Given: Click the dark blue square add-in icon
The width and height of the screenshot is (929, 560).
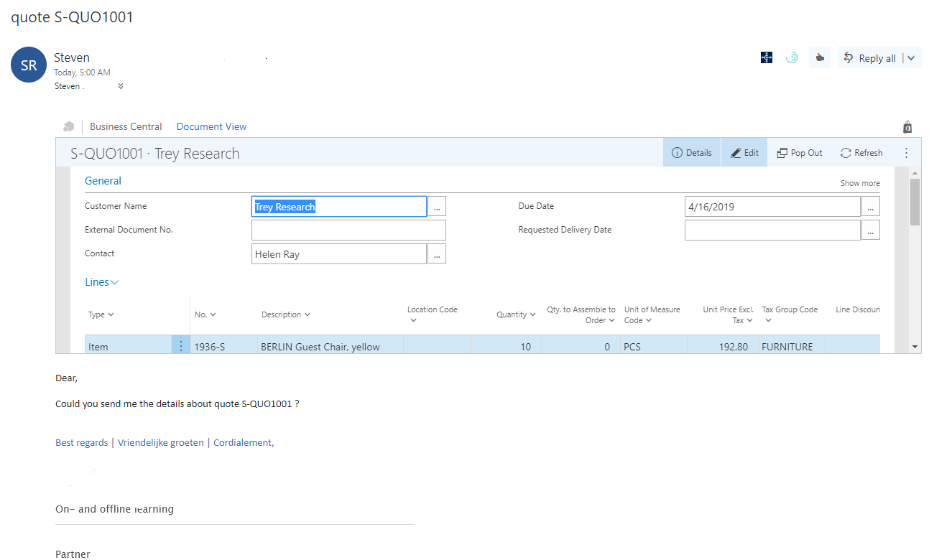Looking at the screenshot, I should [767, 57].
